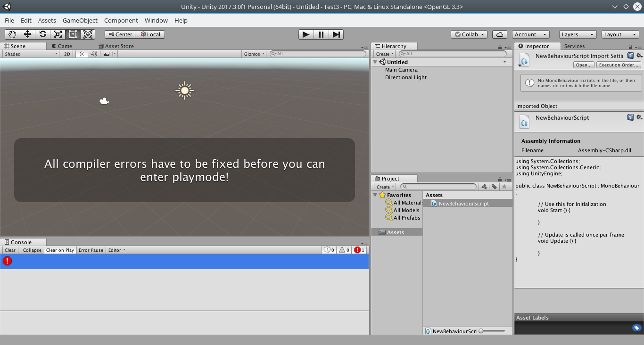
Task: Toggle 2D mode in Scene view
Action: tap(66, 54)
